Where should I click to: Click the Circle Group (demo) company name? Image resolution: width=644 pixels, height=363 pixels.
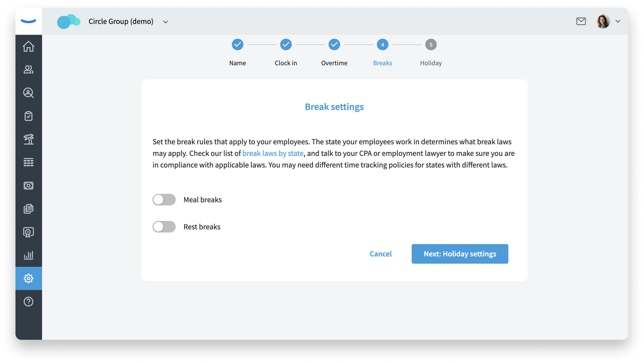click(x=121, y=21)
